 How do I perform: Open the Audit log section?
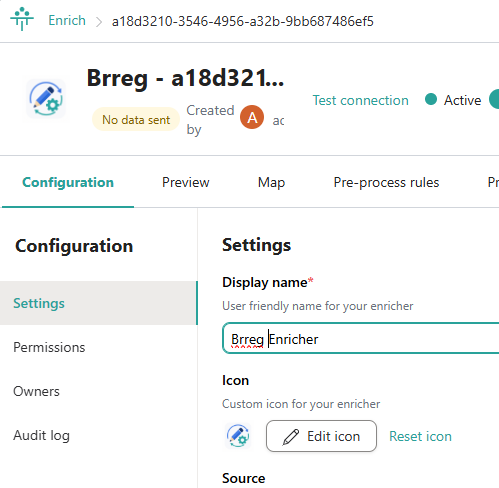click(99, 435)
